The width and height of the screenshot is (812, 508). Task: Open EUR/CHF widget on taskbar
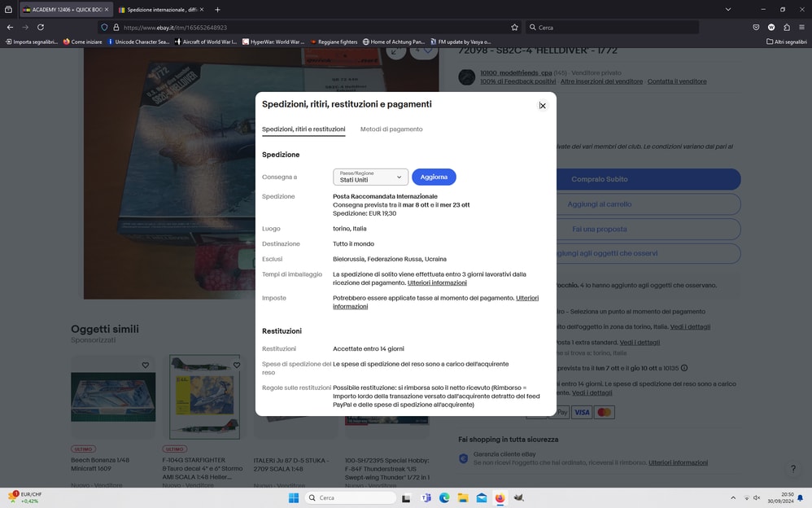pyautogui.click(x=25, y=497)
